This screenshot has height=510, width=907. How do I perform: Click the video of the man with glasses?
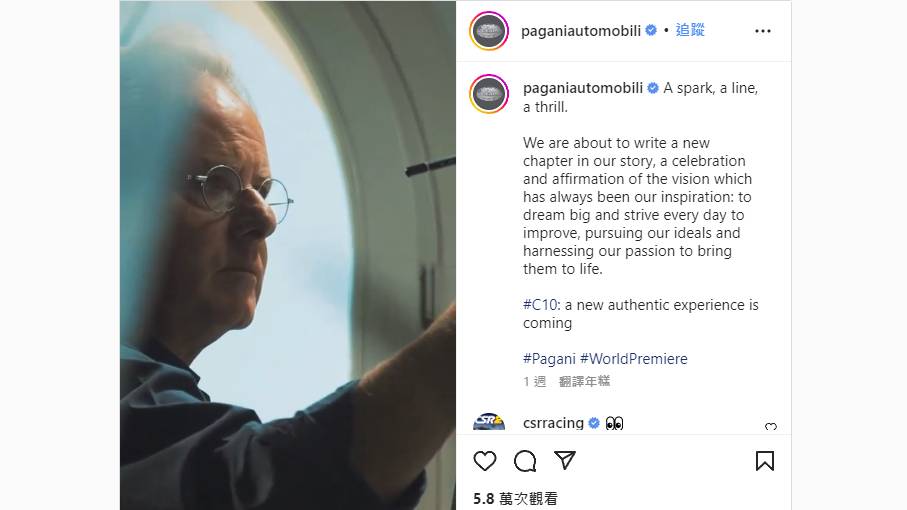(287, 255)
